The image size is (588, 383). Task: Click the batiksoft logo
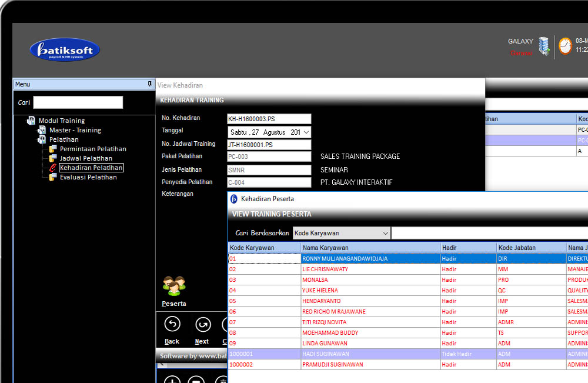coord(65,50)
